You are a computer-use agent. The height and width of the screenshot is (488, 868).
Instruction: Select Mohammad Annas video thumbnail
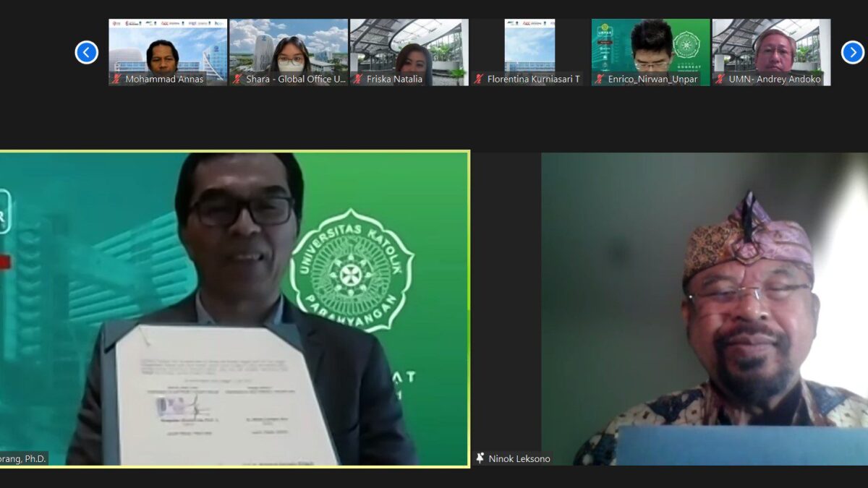168,47
